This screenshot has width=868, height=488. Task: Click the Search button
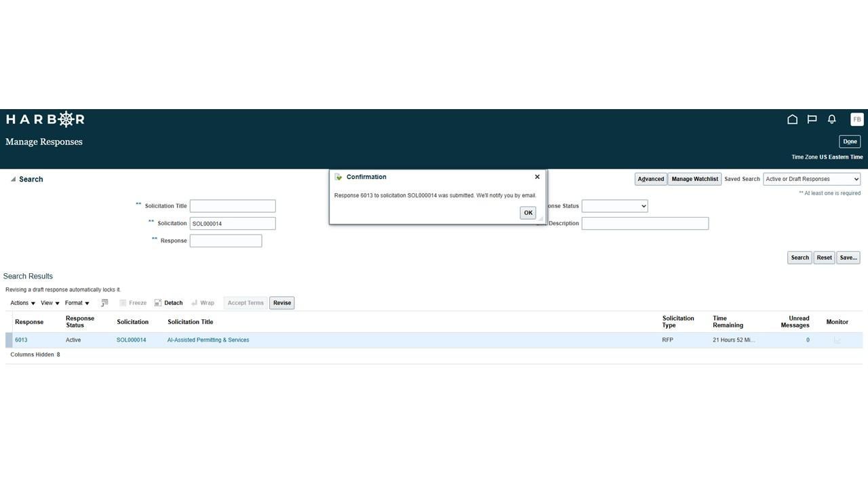click(x=800, y=258)
